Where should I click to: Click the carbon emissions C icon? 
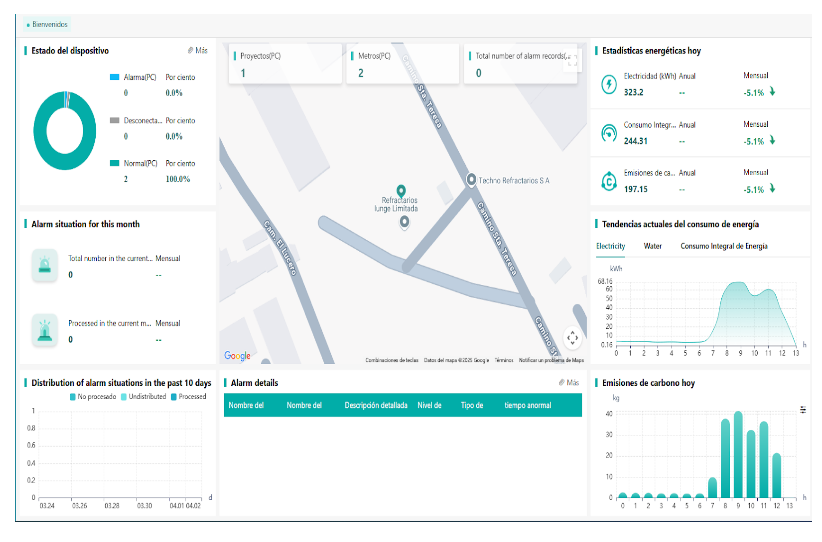609,181
